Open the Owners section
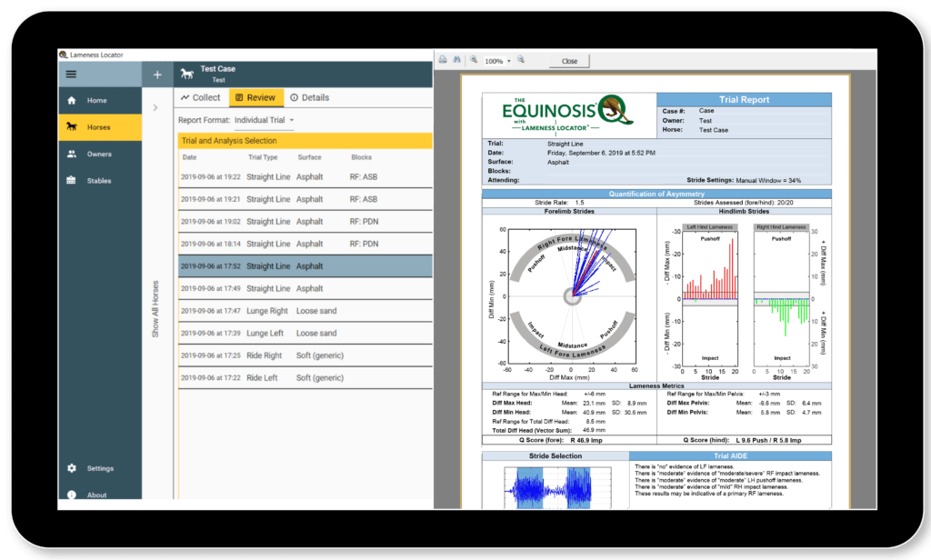The height and width of the screenshot is (560, 931). [x=98, y=155]
